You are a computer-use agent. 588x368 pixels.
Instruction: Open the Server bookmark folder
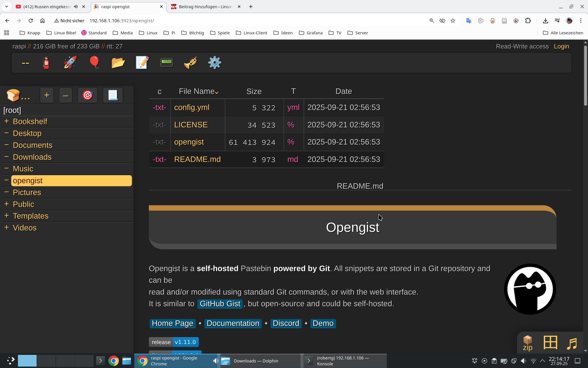pos(358,33)
